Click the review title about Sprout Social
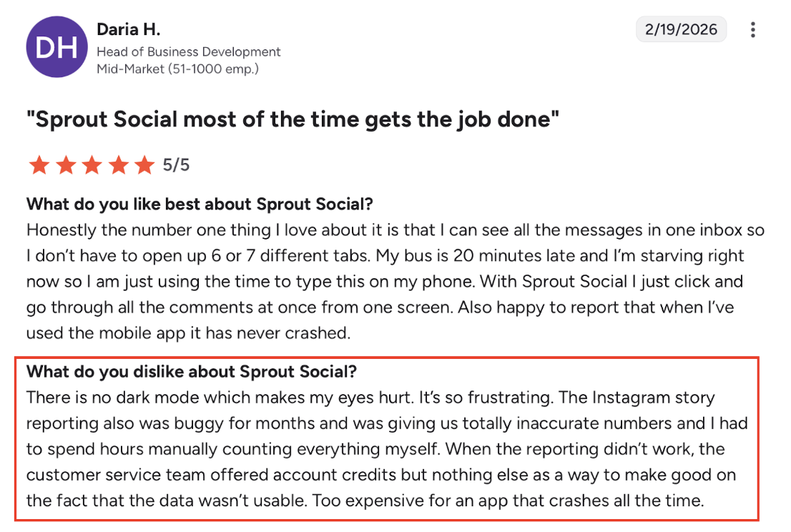Screen dimensions: 791x532 pyautogui.click(x=293, y=119)
